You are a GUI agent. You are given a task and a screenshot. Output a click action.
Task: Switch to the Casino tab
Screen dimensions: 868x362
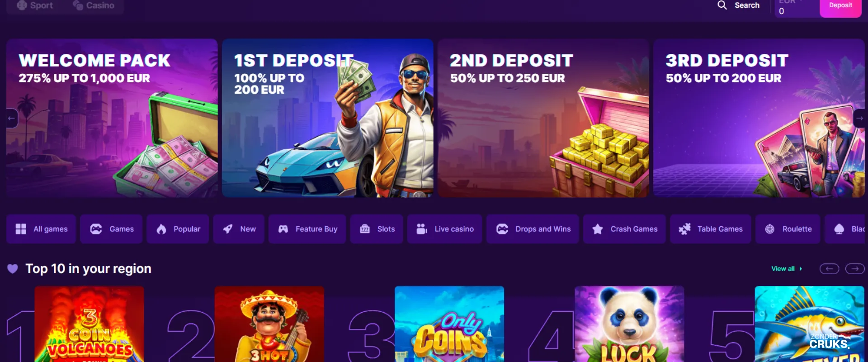click(x=94, y=5)
